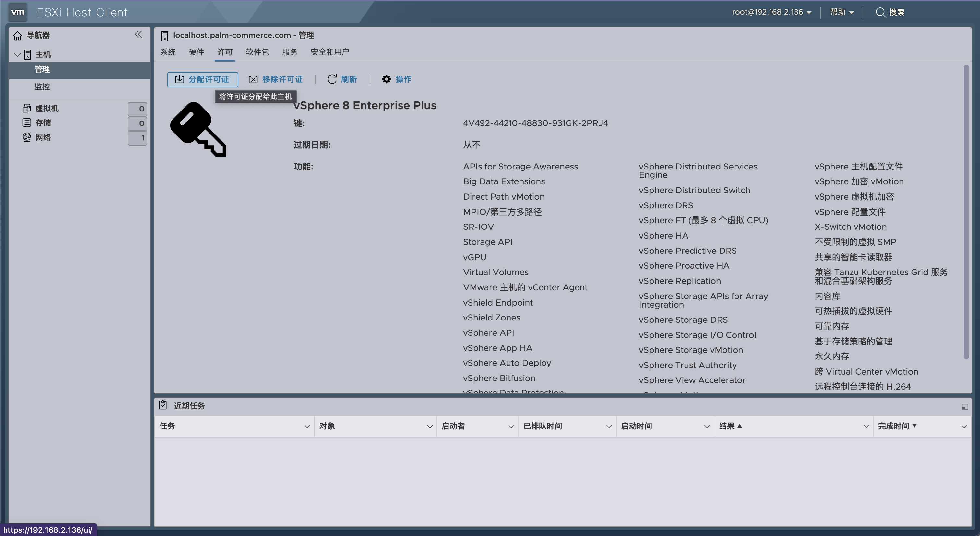The width and height of the screenshot is (980, 536).
Task: Click the Refresh (刷新) icon
Action: click(x=332, y=79)
